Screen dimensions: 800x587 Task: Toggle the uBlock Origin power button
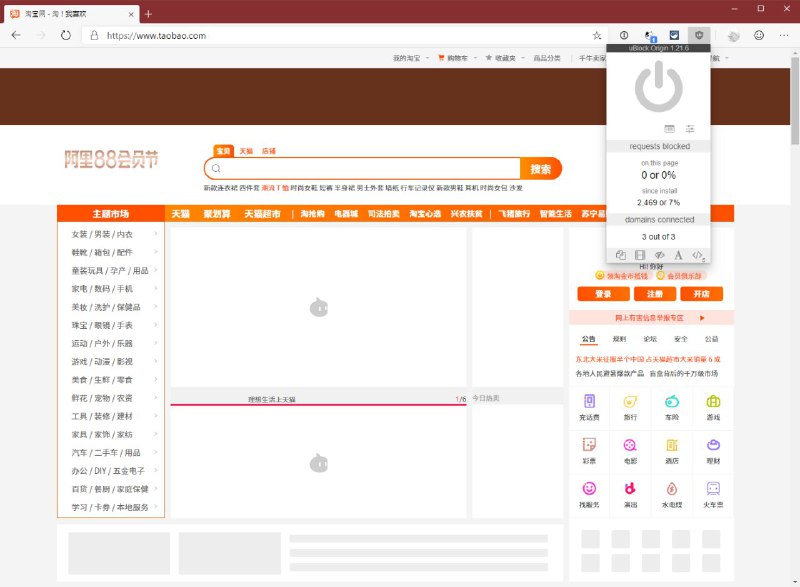[659, 87]
